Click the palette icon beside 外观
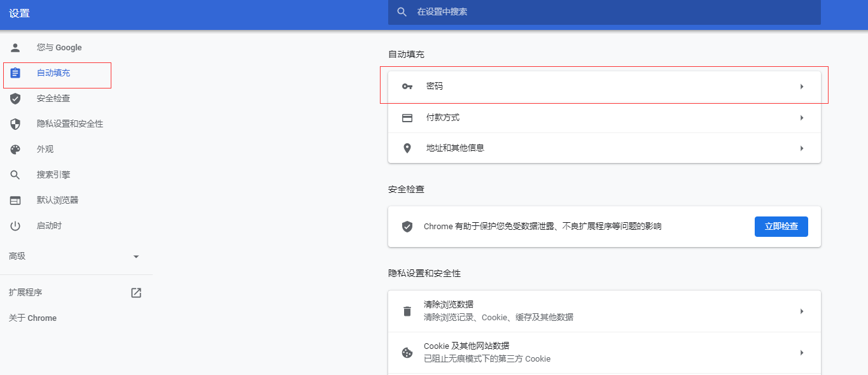This screenshot has width=868, height=375. [x=15, y=149]
